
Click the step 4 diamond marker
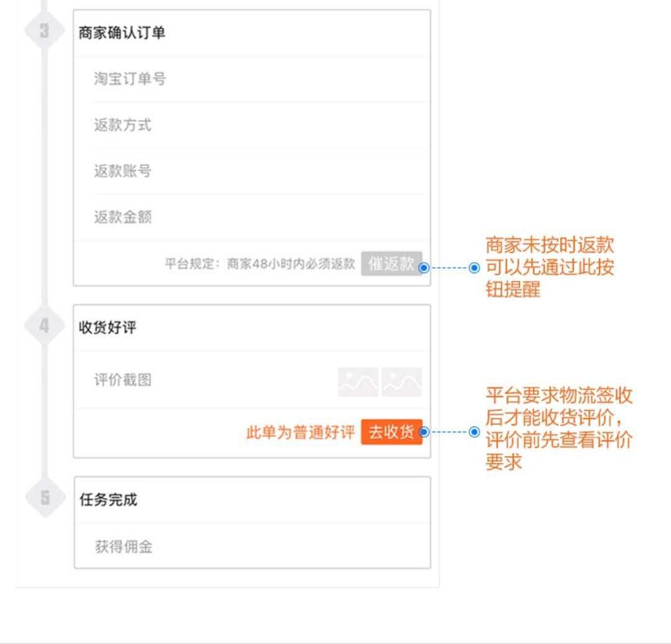pos(44,326)
